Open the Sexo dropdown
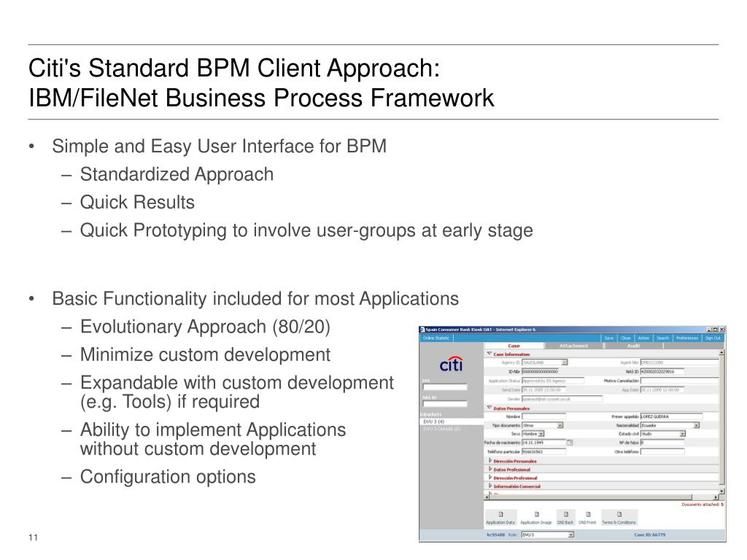The image size is (747, 560). 541,434
